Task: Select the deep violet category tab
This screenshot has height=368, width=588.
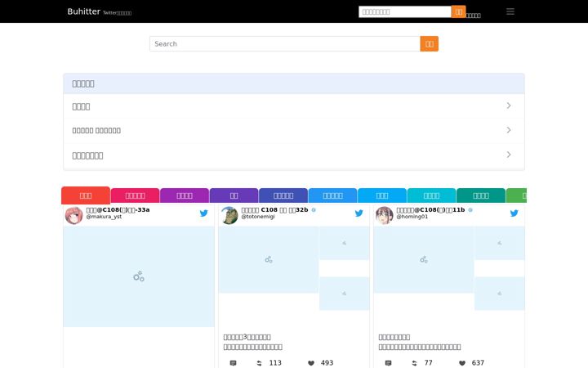Action: tap(234, 195)
